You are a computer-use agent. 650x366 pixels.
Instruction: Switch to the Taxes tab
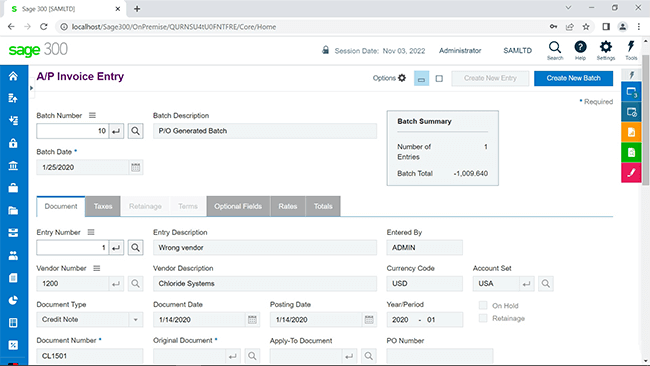[x=103, y=206]
